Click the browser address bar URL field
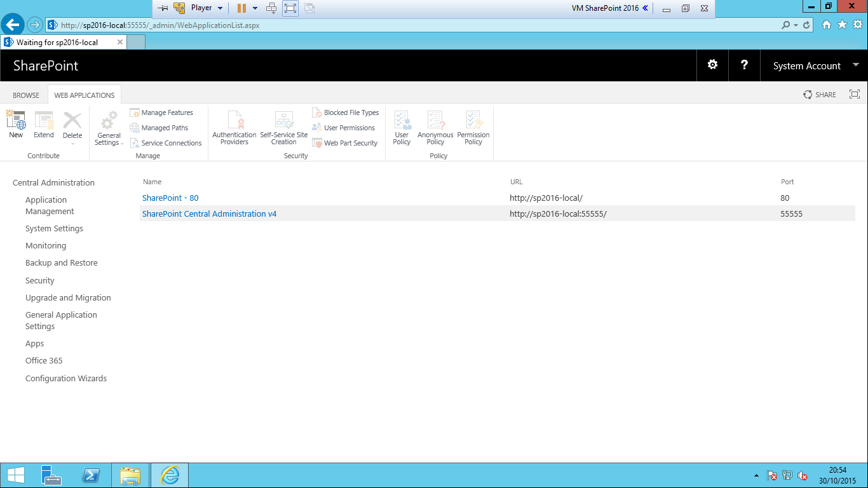Screen dimensions: 868x488 (x=413, y=25)
